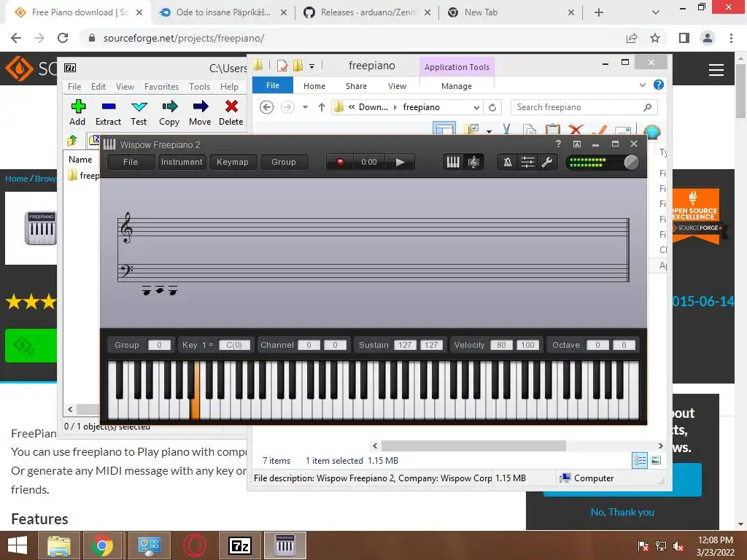The width and height of the screenshot is (747, 560).
Task: Start recording with the red record button
Action: (x=340, y=162)
